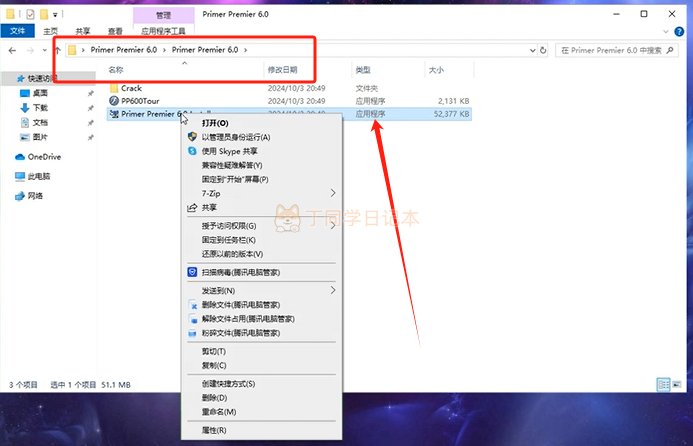Choose 固定到"开始"屏幕(P)
The image size is (693, 446).
(x=262, y=179)
